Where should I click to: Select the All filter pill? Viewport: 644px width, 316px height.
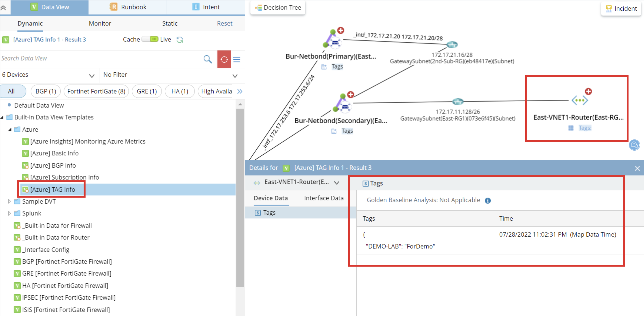11,91
